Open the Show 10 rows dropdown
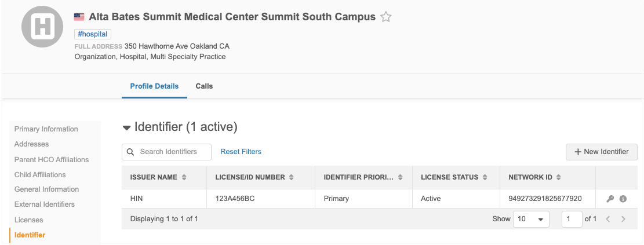This screenshot has height=245, width=644. pyautogui.click(x=531, y=219)
